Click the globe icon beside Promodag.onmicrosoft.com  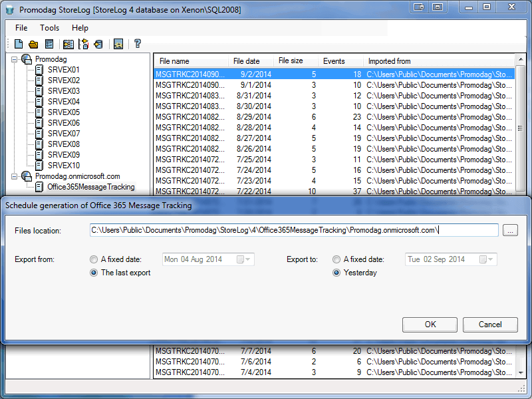pos(27,176)
